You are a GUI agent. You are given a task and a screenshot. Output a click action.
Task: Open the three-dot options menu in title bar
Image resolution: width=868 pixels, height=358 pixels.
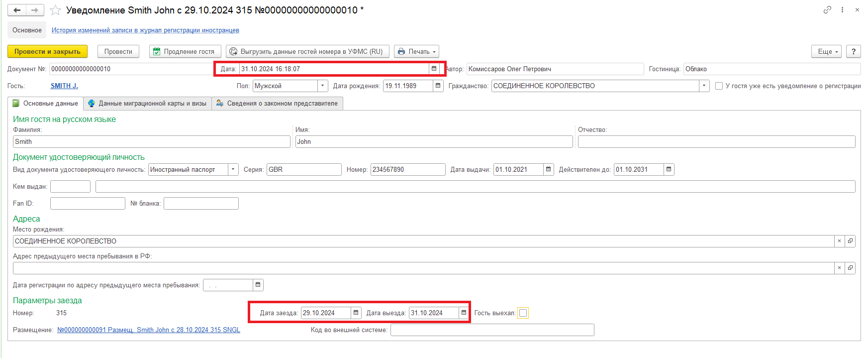tap(842, 9)
